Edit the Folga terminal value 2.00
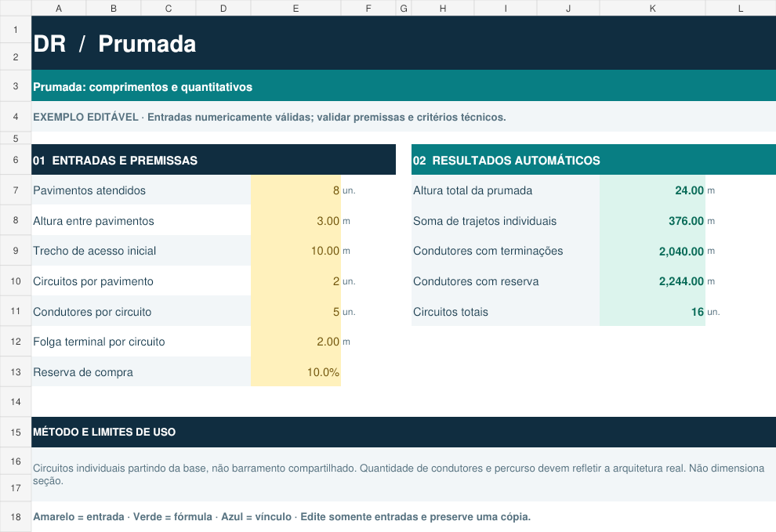 296,342
